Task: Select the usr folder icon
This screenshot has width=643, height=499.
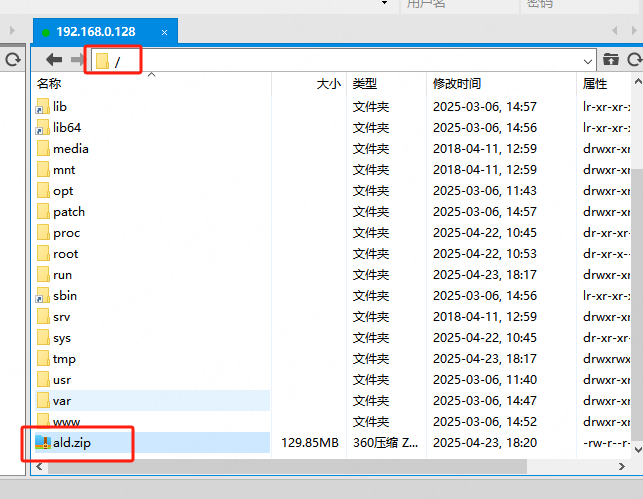Action: tap(43, 380)
